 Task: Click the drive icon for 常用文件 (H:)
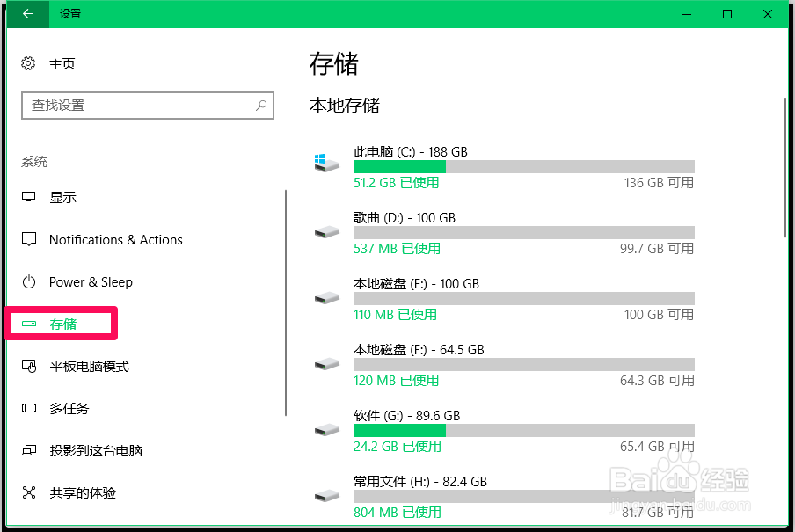[x=326, y=496]
